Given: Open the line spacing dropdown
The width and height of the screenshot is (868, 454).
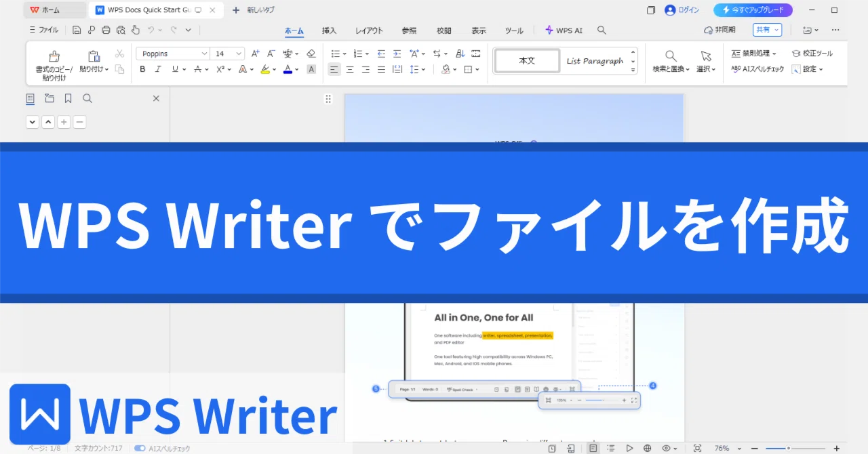Looking at the screenshot, I should click(x=423, y=69).
